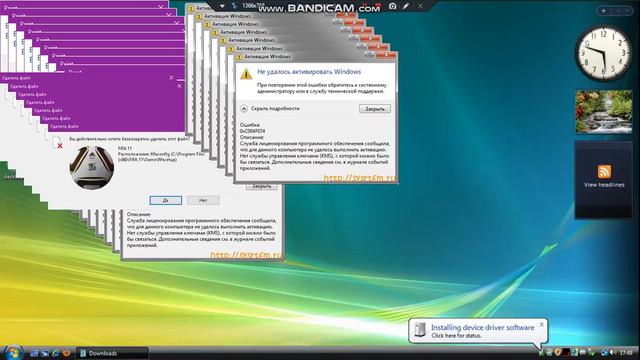The image size is (640, 360).
Task: Click the delete file icon with red X
Action: point(58,143)
